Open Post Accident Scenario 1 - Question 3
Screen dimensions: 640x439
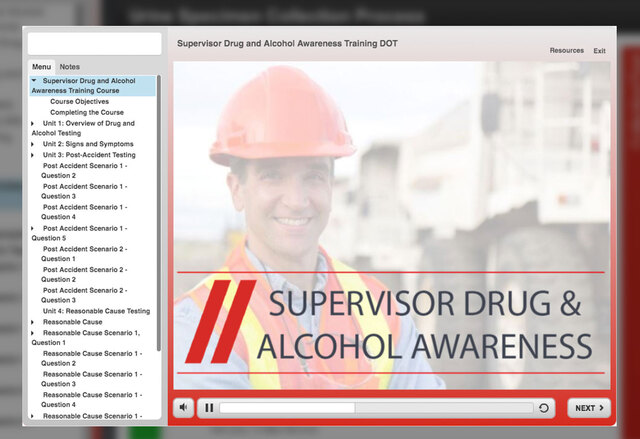click(x=84, y=191)
